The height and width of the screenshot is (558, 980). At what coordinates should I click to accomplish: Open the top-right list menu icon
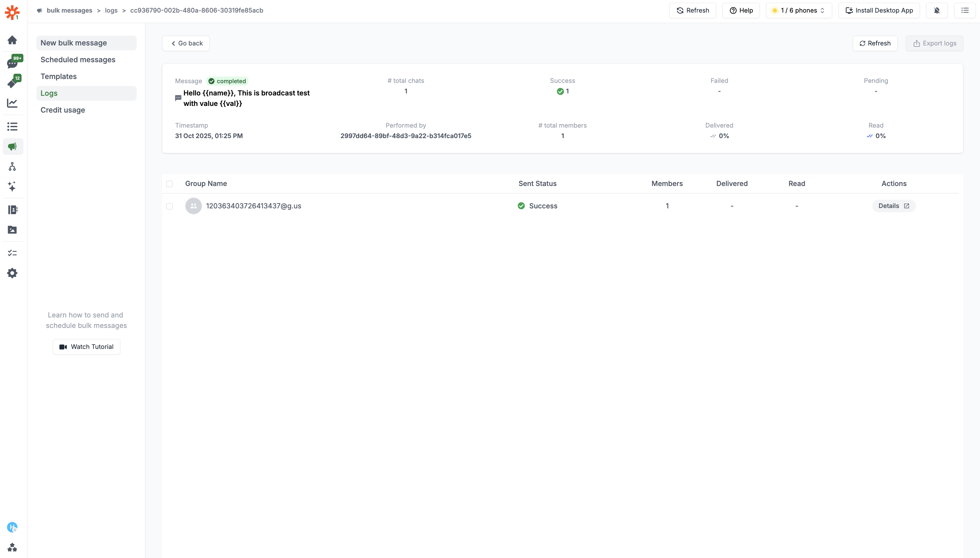[x=965, y=10]
